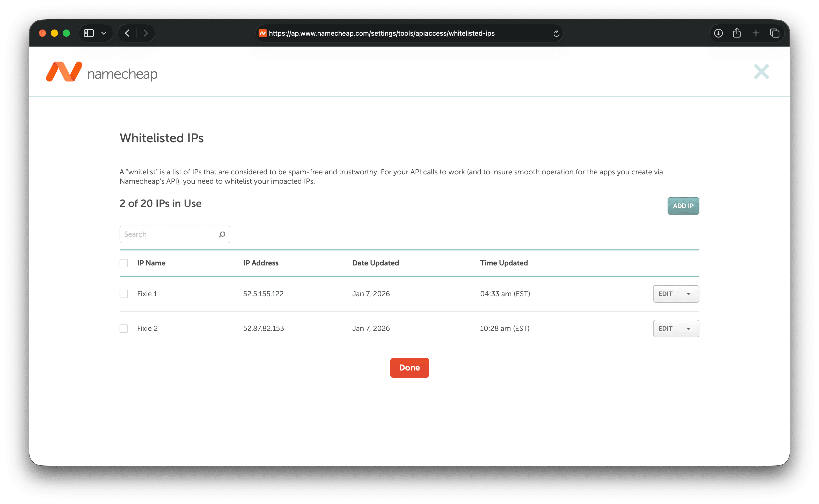
Task: Click the browser back navigation arrow
Action: pyautogui.click(x=127, y=33)
